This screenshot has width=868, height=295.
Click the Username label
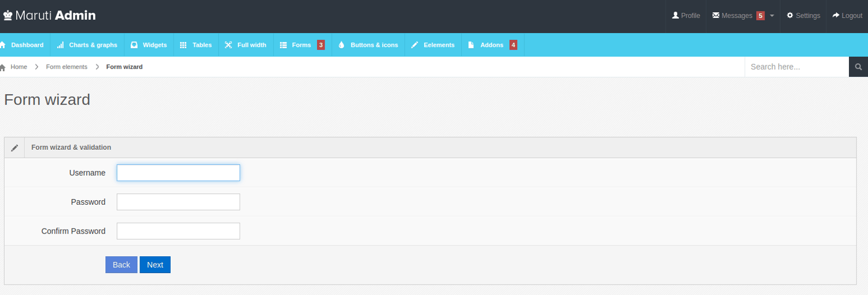87,173
